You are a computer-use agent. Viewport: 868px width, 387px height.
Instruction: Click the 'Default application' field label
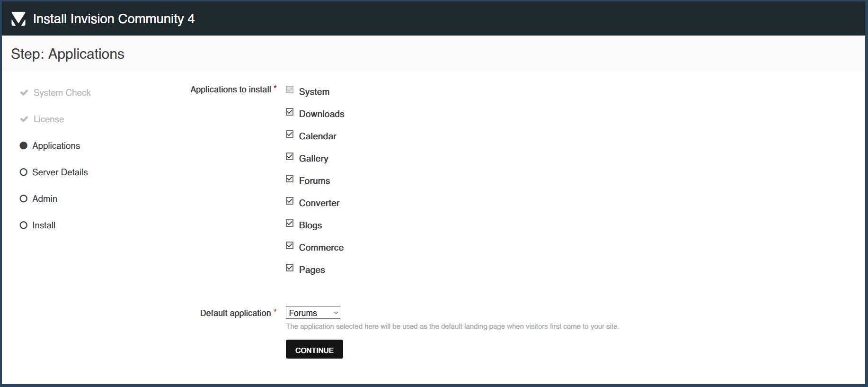tap(236, 313)
